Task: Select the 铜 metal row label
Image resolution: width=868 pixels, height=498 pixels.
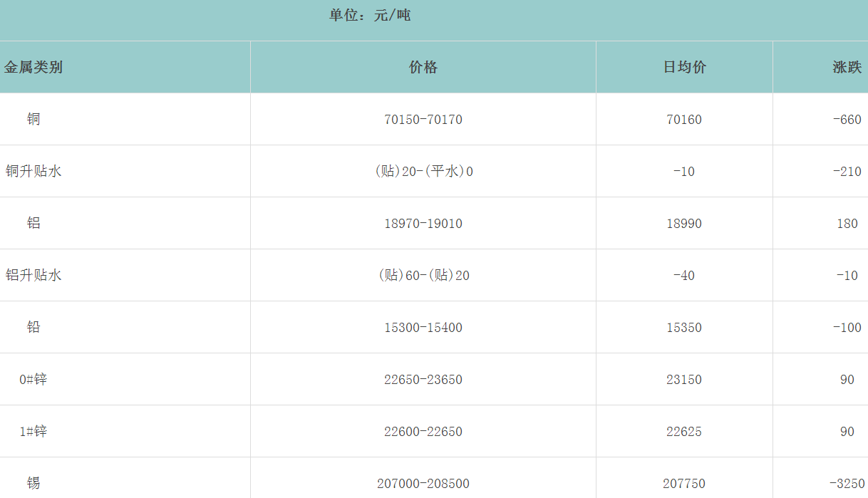Action: point(33,119)
